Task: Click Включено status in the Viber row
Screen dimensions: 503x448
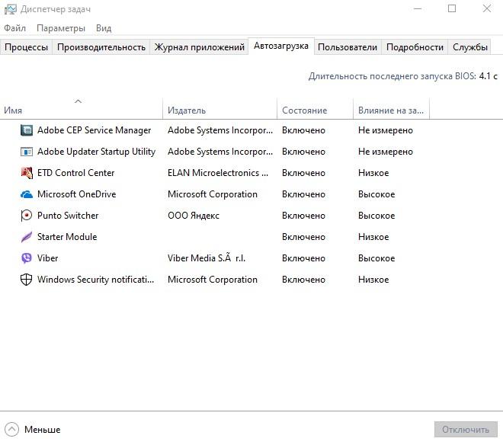Action: click(x=303, y=258)
